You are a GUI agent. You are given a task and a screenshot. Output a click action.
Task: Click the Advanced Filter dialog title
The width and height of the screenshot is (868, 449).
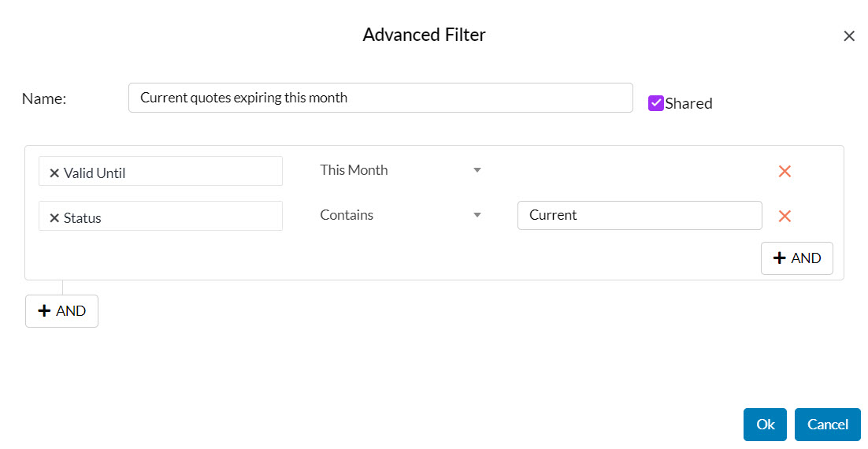click(424, 35)
